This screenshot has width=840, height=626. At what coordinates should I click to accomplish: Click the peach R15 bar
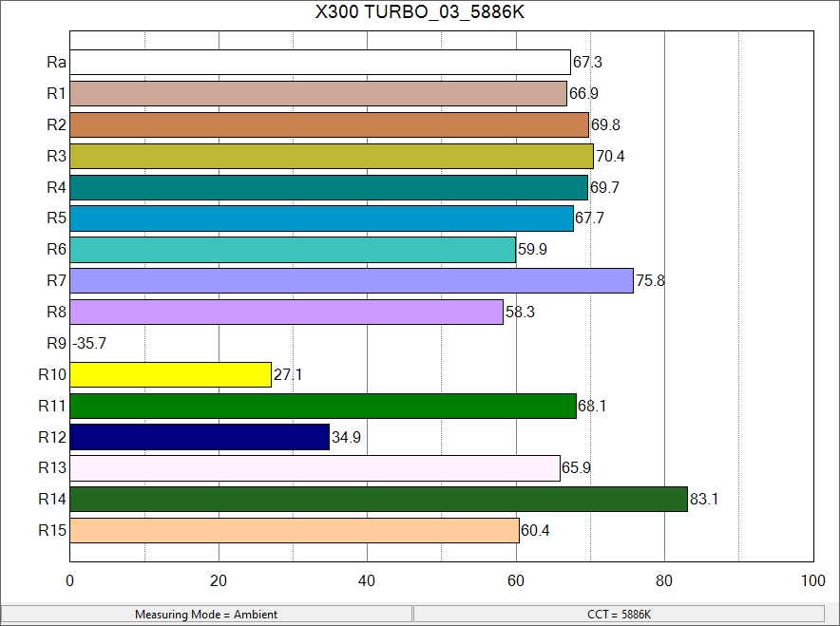coord(295,530)
